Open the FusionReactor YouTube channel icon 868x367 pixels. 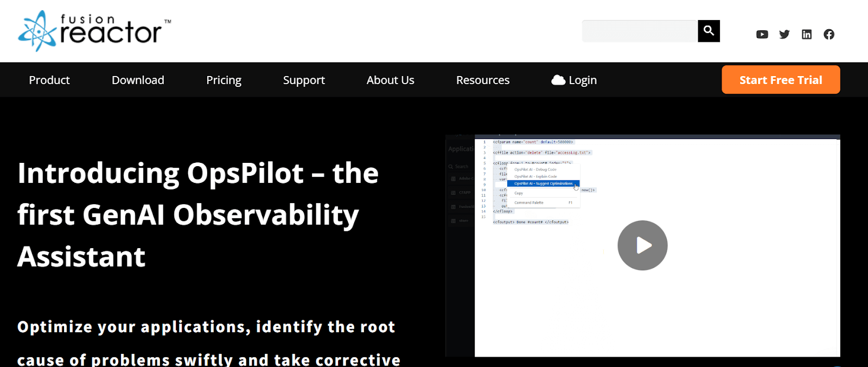tap(762, 34)
